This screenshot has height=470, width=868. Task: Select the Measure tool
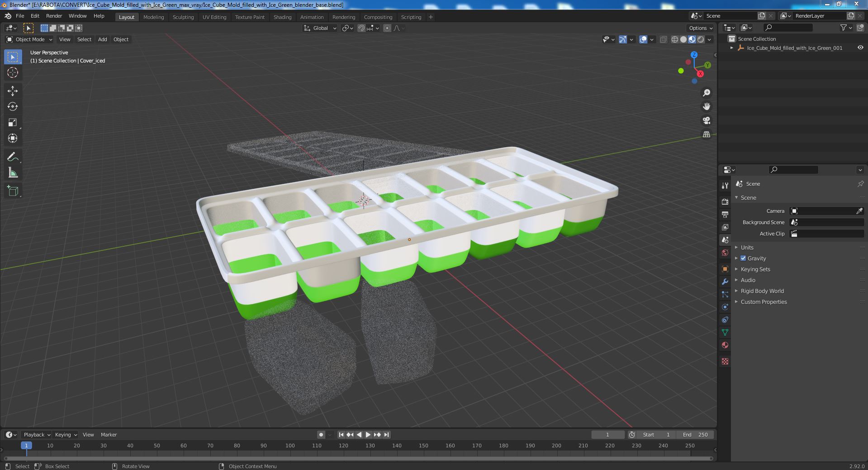click(13, 173)
